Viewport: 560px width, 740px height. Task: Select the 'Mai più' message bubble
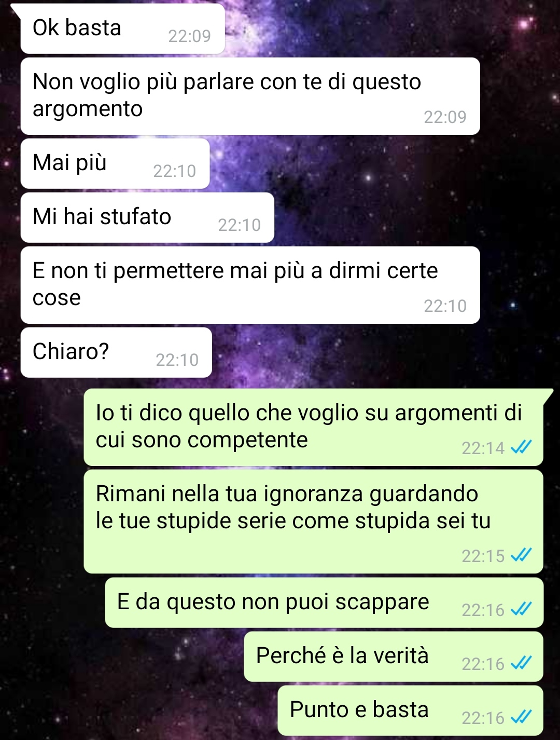115,163
